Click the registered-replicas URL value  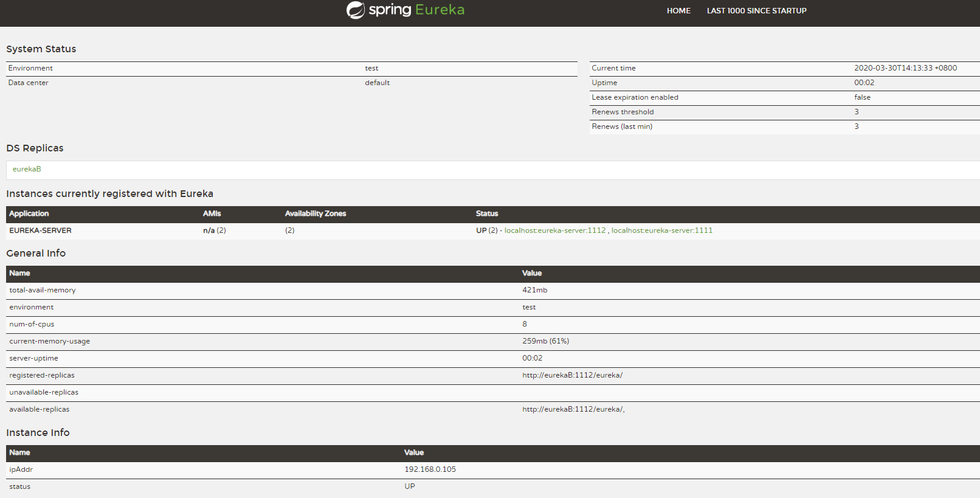[572, 375]
